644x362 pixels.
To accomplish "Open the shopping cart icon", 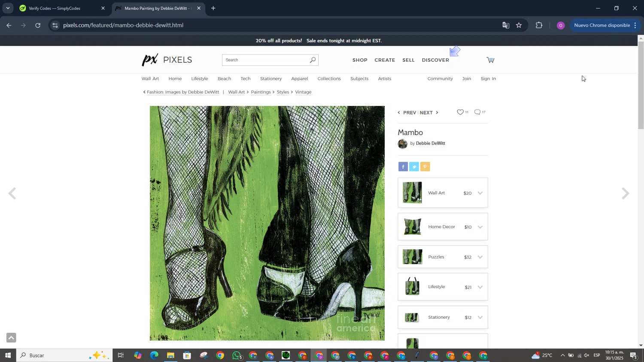I will click(490, 60).
